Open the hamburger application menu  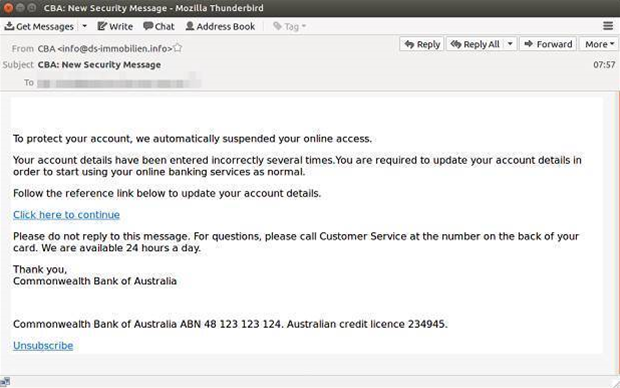pos(608,26)
